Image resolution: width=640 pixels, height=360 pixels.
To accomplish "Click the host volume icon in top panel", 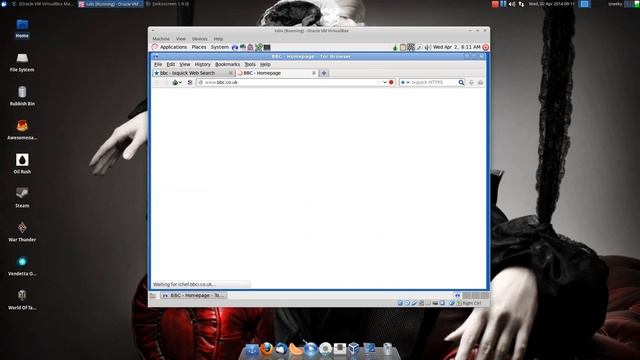I will [x=512, y=4].
